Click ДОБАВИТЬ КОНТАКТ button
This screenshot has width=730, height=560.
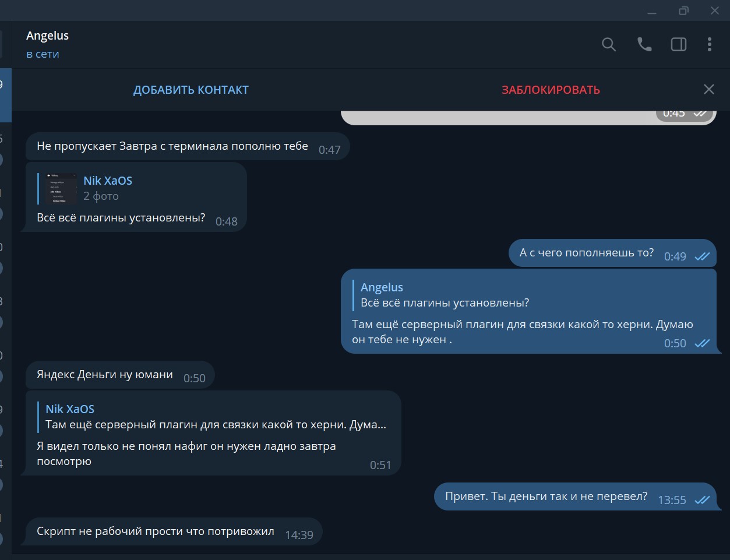191,90
